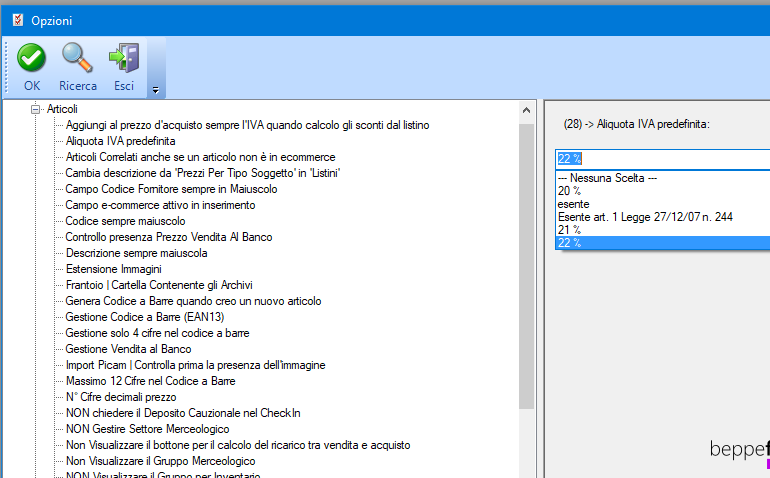Click the IVA combo box field showing 22 %
This screenshot has height=478, width=770.
coord(660,159)
